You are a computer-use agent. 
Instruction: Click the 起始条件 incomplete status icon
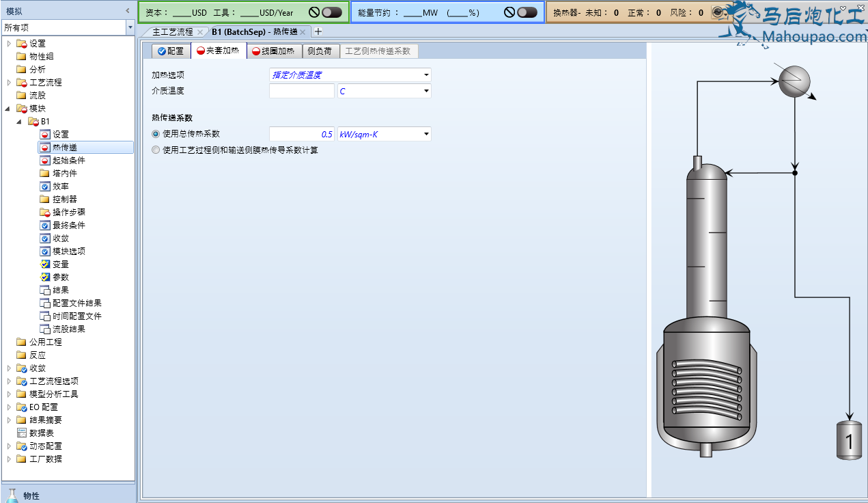tap(45, 161)
